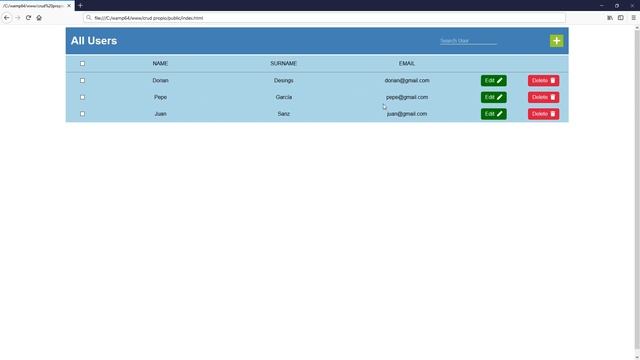Close the current browser tab
Image resolution: width=640 pixels, height=360 pixels.
(x=69, y=6)
